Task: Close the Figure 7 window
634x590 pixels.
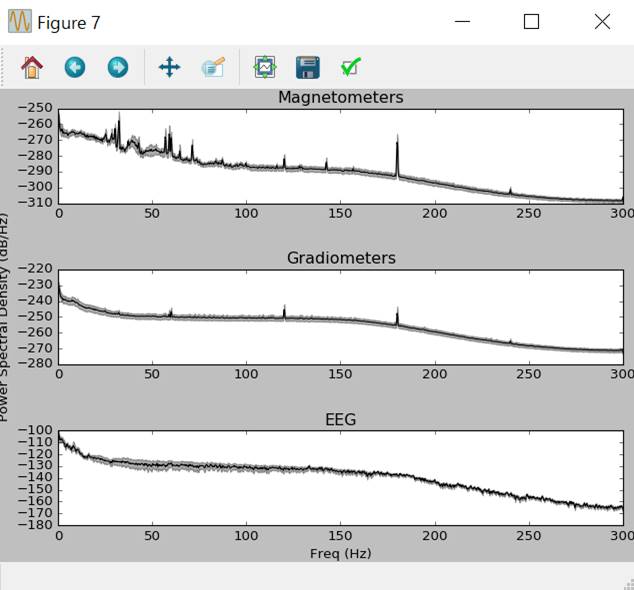Action: coord(601,22)
